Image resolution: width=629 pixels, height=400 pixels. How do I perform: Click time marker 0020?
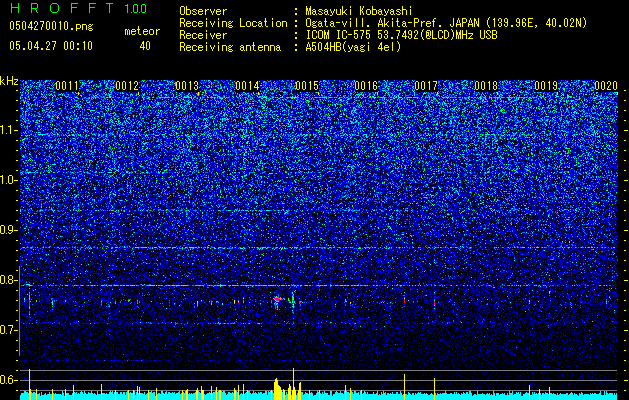pos(606,86)
